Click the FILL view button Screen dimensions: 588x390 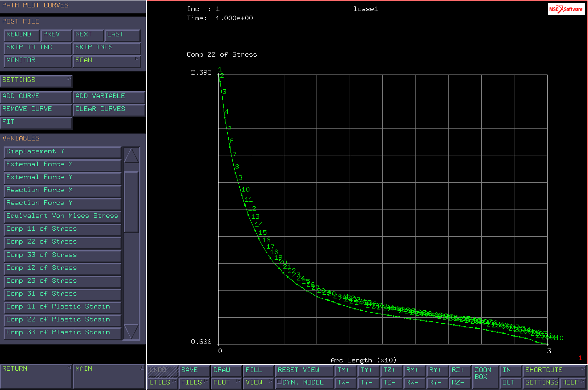coord(258,370)
